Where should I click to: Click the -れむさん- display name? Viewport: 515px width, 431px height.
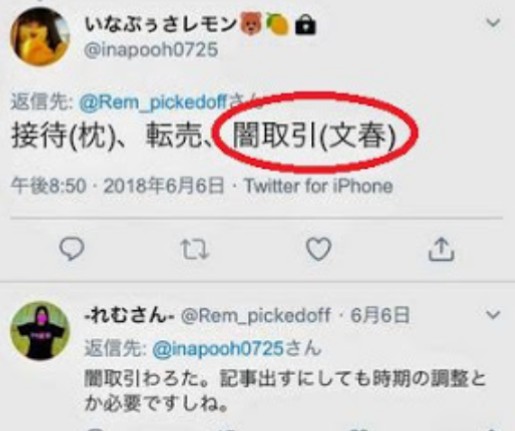(129, 315)
